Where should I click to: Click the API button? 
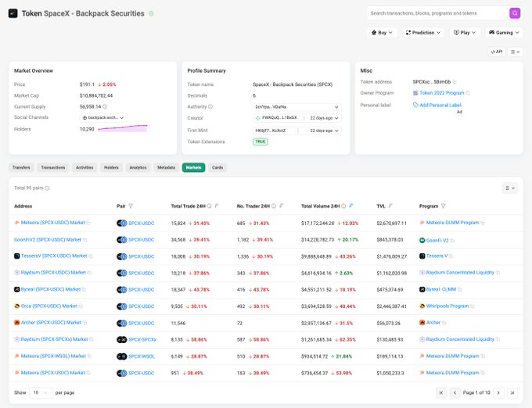point(496,52)
